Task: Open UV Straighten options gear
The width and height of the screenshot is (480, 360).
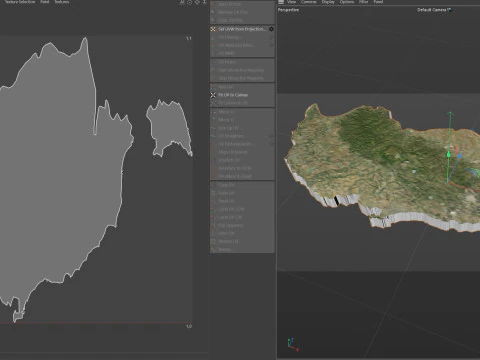Action: click(271, 136)
